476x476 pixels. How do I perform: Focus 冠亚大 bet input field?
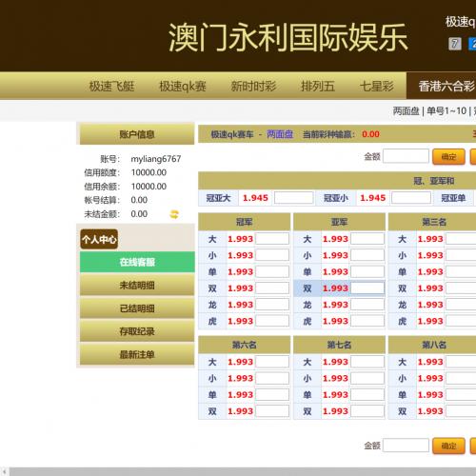pyautogui.click(x=294, y=198)
